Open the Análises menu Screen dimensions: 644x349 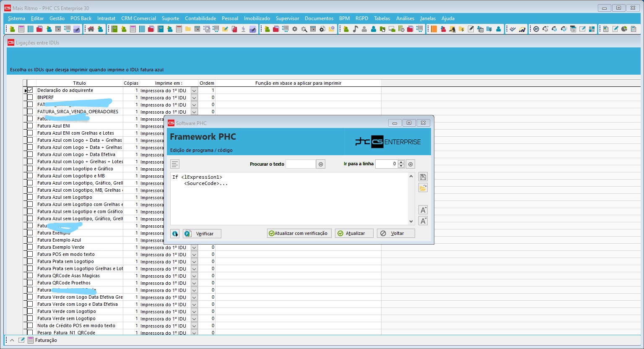(405, 18)
